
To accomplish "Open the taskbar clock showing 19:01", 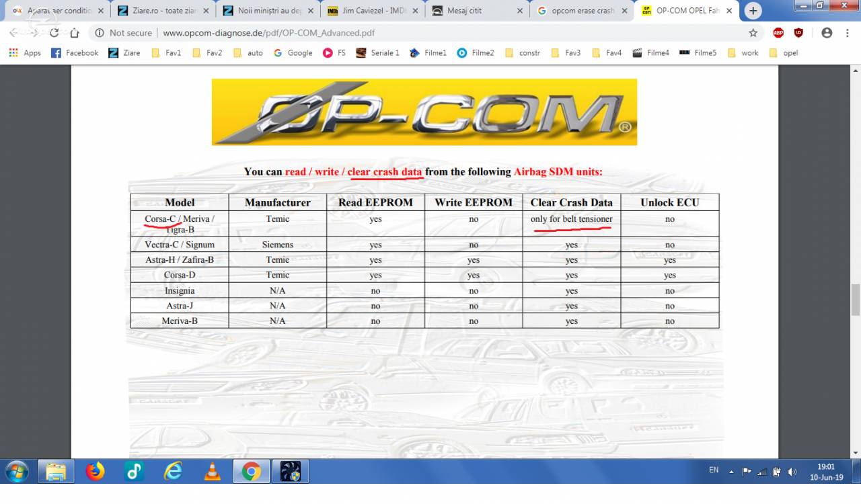I will pyautogui.click(x=826, y=472).
